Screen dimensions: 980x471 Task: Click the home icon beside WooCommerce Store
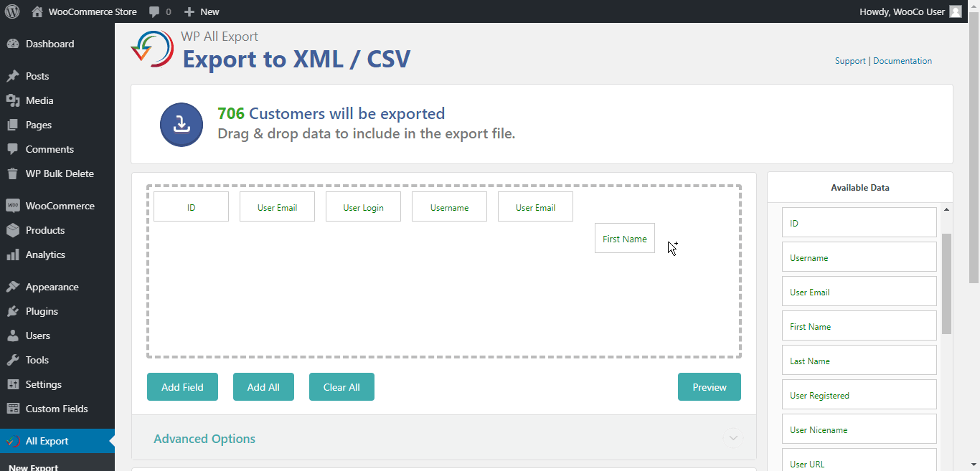click(37, 11)
